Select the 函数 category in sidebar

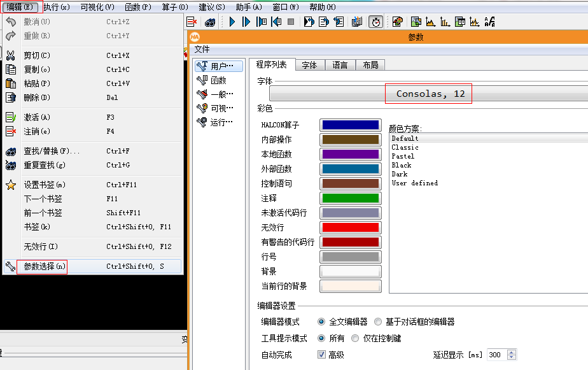[219, 80]
